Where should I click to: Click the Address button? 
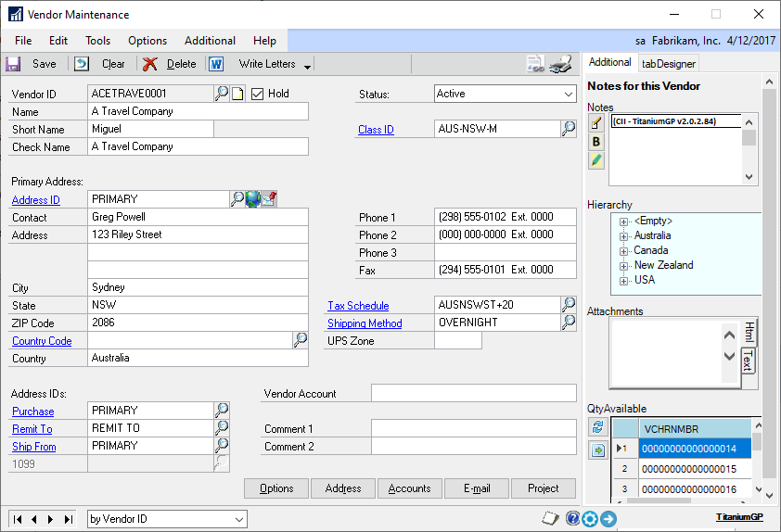tap(343, 488)
